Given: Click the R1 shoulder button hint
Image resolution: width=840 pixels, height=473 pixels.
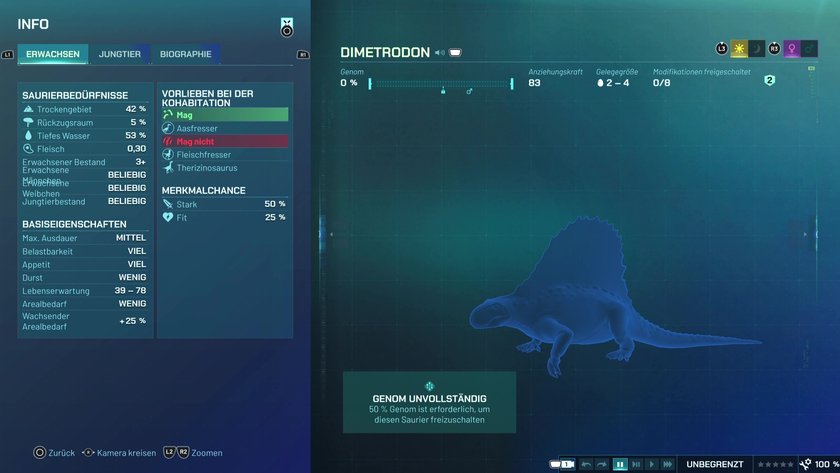Looking at the screenshot, I should coord(303,55).
